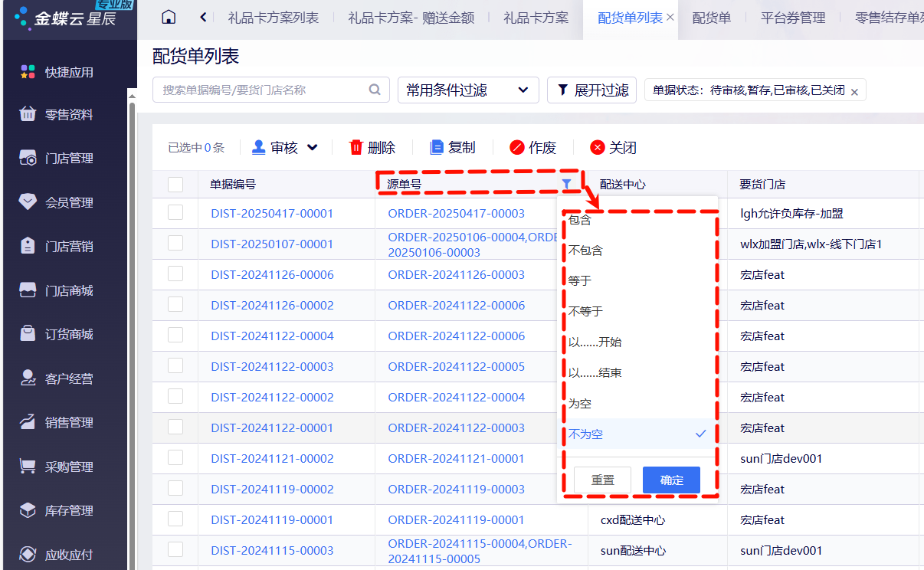Click the search magnifier icon
This screenshot has width=924, height=570.
(375, 90)
